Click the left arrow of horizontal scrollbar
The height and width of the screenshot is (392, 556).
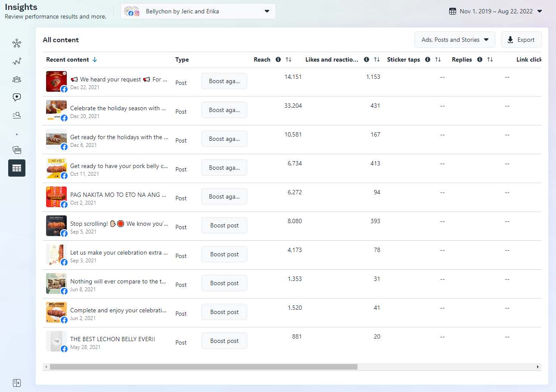(x=45, y=367)
